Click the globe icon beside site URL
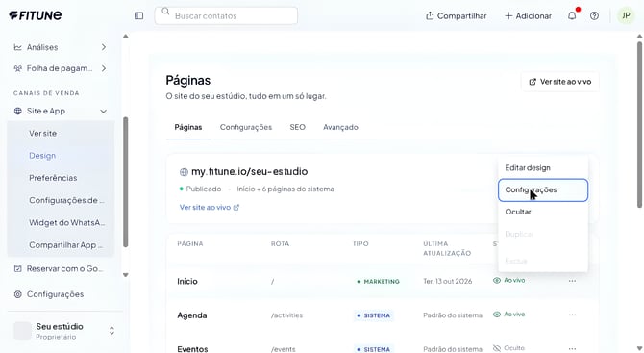Image resolution: width=644 pixels, height=353 pixels. click(x=184, y=172)
